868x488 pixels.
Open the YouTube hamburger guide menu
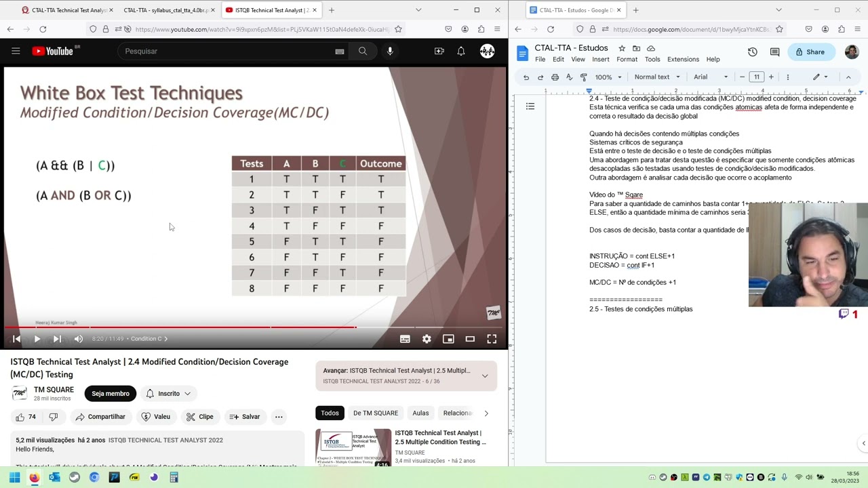pos(16,51)
